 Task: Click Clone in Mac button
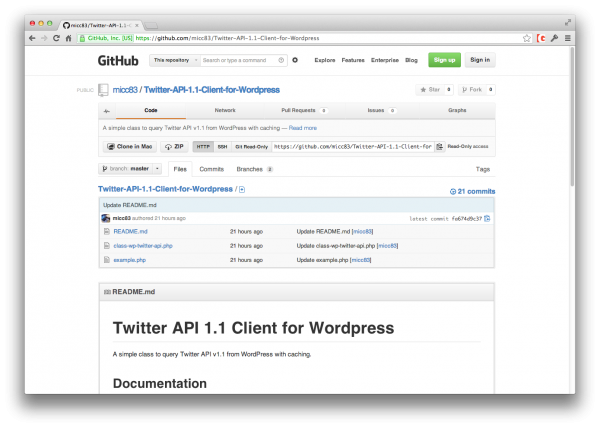[x=130, y=146]
